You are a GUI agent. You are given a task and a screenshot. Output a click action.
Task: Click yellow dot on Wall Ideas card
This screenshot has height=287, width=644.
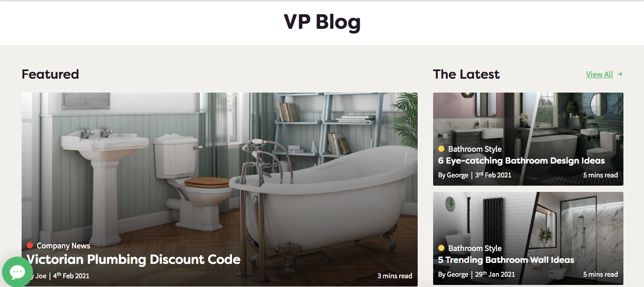tap(441, 248)
